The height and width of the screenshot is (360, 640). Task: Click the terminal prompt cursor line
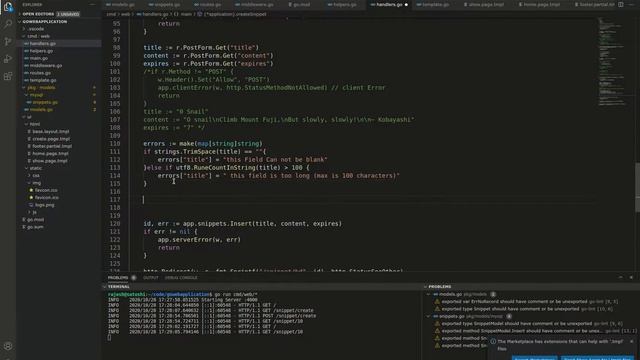(109, 338)
